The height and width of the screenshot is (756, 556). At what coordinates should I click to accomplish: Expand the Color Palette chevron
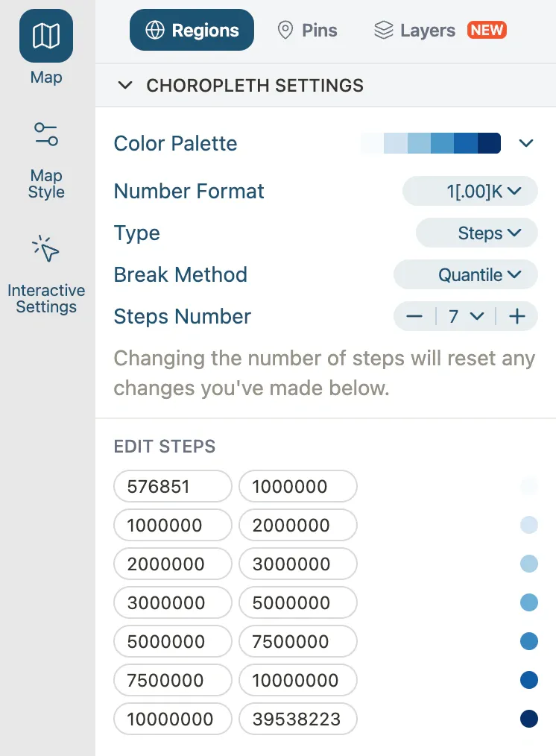click(x=526, y=143)
